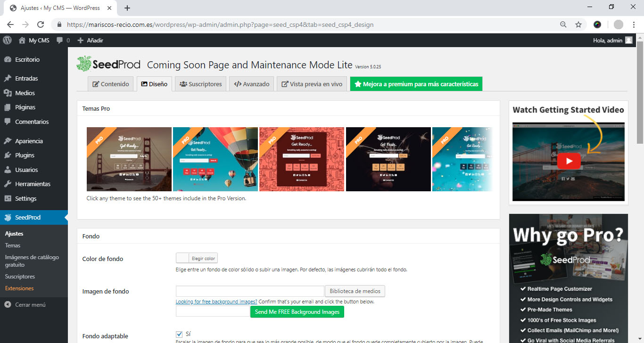Viewport: 644px width, 343px height.
Task: Open Suscriptores sidebar submenu item
Action: (20, 277)
